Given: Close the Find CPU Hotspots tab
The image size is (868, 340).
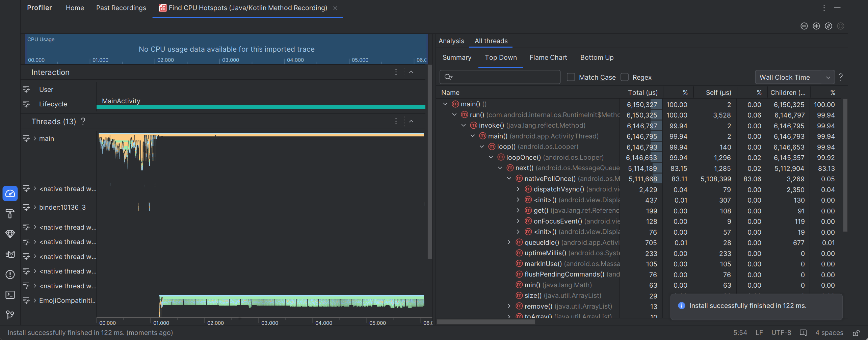Looking at the screenshot, I should pyautogui.click(x=335, y=8).
